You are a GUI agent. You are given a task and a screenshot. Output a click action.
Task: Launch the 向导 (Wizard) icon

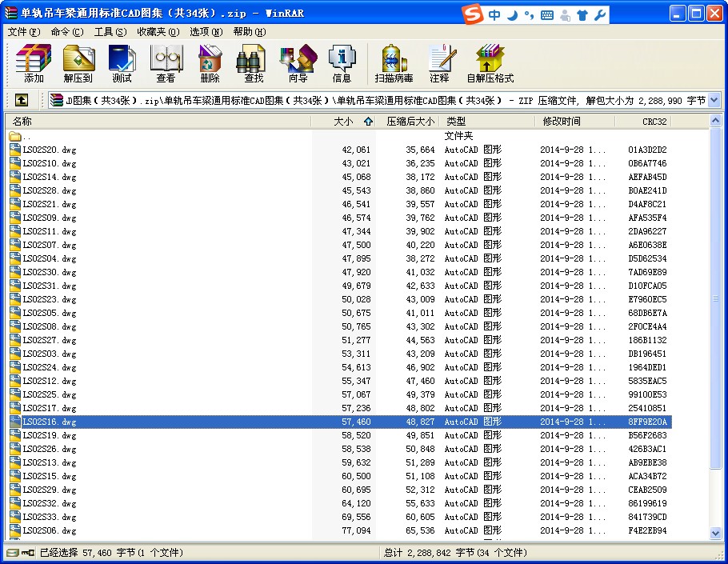(298, 64)
